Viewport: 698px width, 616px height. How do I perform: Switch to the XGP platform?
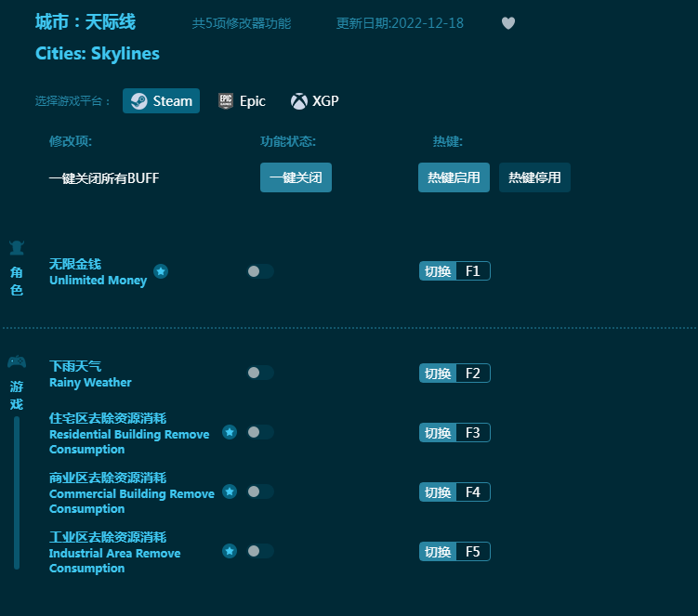(x=314, y=101)
